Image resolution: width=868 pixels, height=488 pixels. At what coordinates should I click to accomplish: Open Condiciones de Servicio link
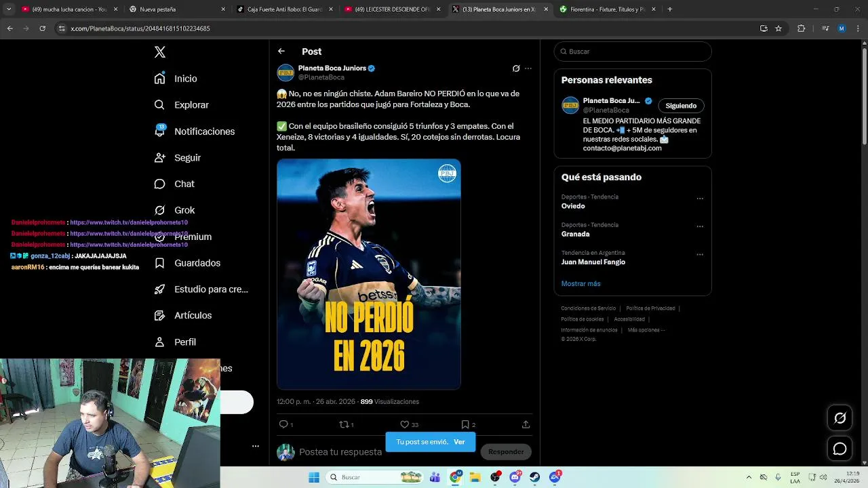(589, 308)
